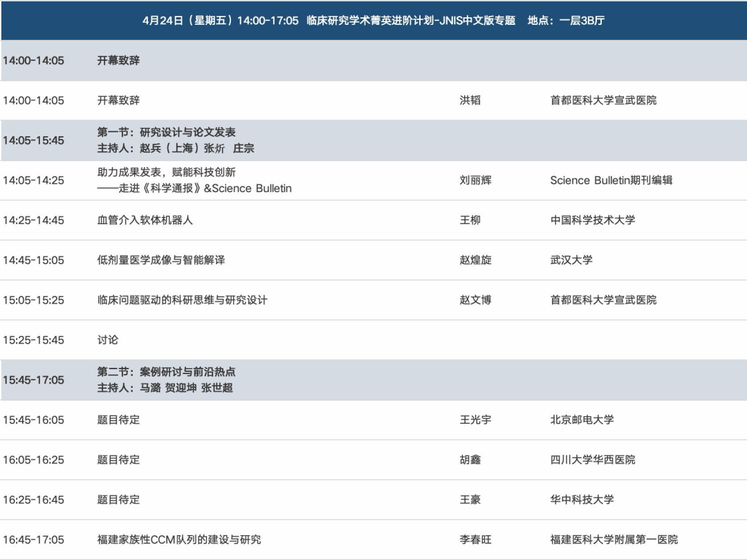Click '第二节：案例研讨与前沿热点' section heading
Viewport: 747px width, 560px height.
pos(166,372)
